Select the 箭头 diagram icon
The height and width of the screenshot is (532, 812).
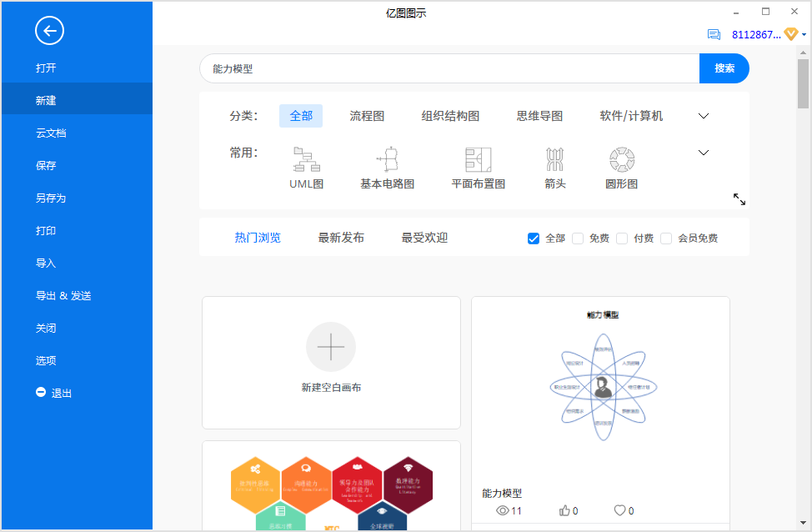pos(554,158)
